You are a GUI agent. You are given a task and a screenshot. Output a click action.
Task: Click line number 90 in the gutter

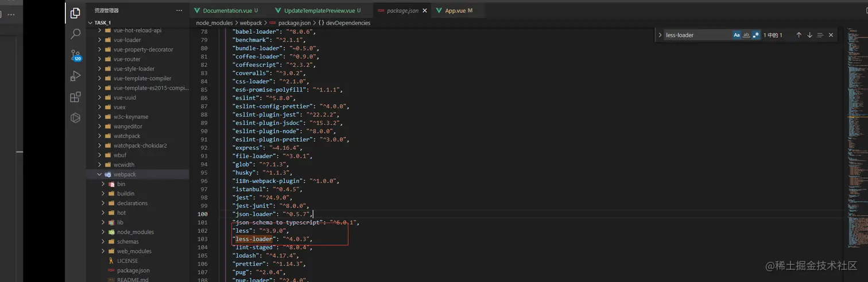tap(204, 131)
